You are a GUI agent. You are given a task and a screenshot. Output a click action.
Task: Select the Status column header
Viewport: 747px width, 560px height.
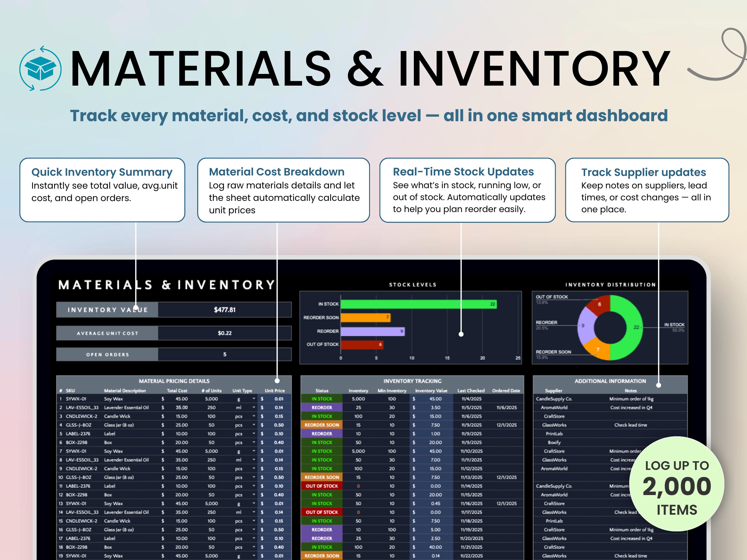[x=322, y=391]
